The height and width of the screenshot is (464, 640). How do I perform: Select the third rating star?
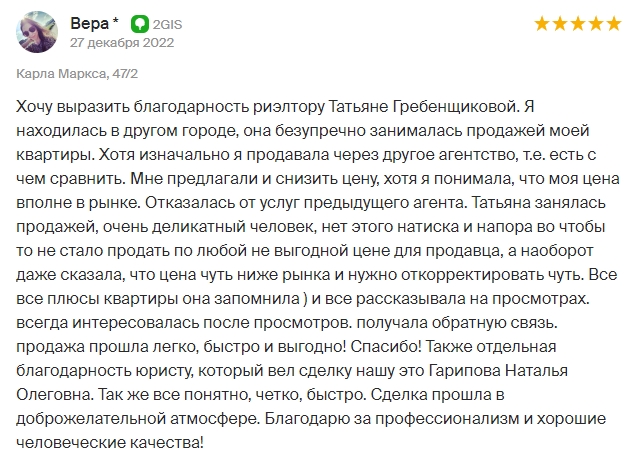(x=578, y=24)
